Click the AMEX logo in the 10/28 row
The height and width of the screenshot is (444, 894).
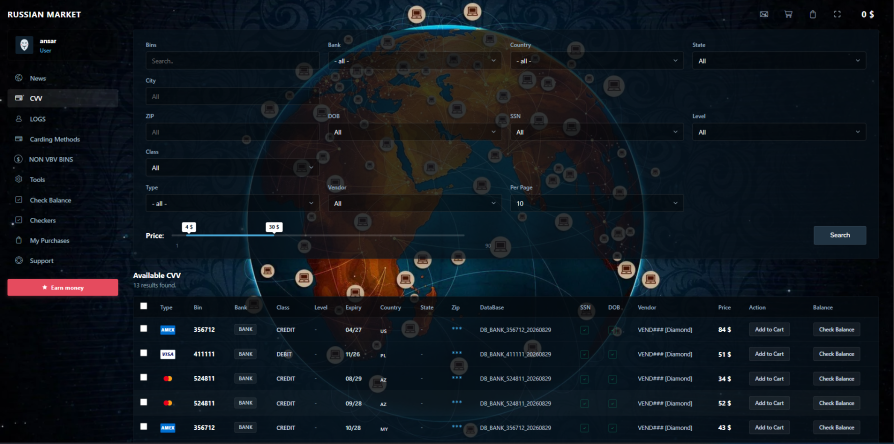point(168,427)
